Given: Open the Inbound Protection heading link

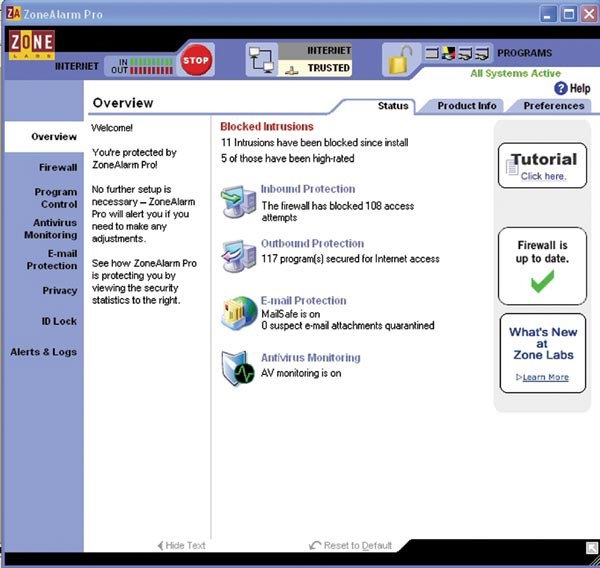Looking at the screenshot, I should (x=308, y=189).
